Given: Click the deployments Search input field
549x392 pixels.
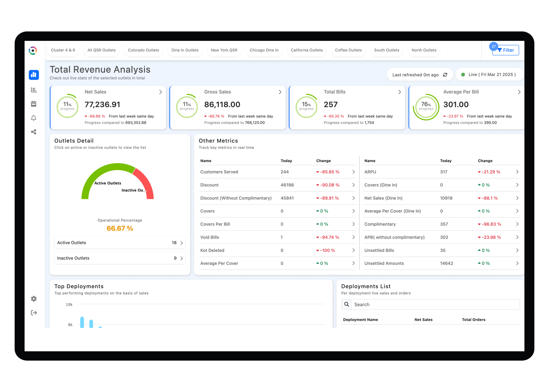Looking at the screenshot, I should coord(436,304).
